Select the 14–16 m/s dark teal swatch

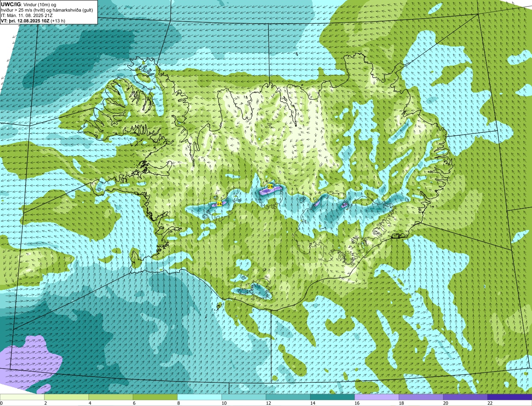point(332,397)
